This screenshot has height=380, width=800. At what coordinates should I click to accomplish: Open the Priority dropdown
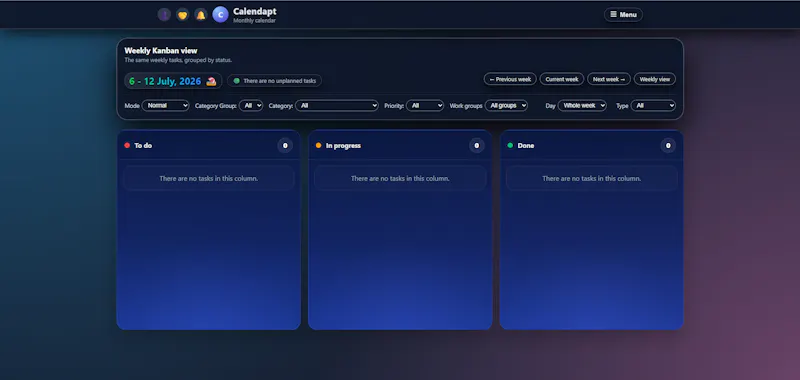[x=425, y=106]
